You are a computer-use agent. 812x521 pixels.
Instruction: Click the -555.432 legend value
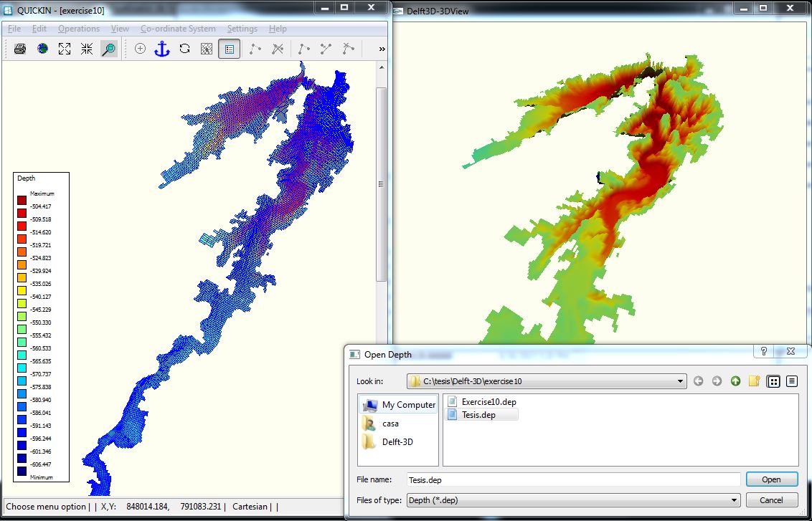[x=40, y=335]
